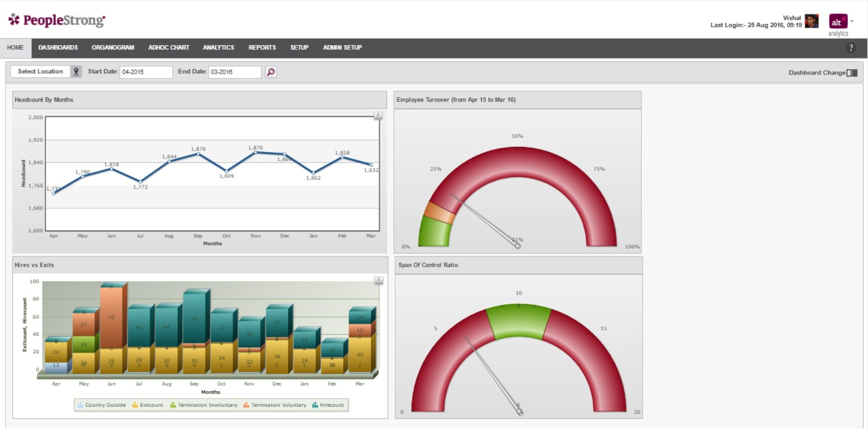Toggle Termination Voluntary legend entry

[x=275, y=405]
